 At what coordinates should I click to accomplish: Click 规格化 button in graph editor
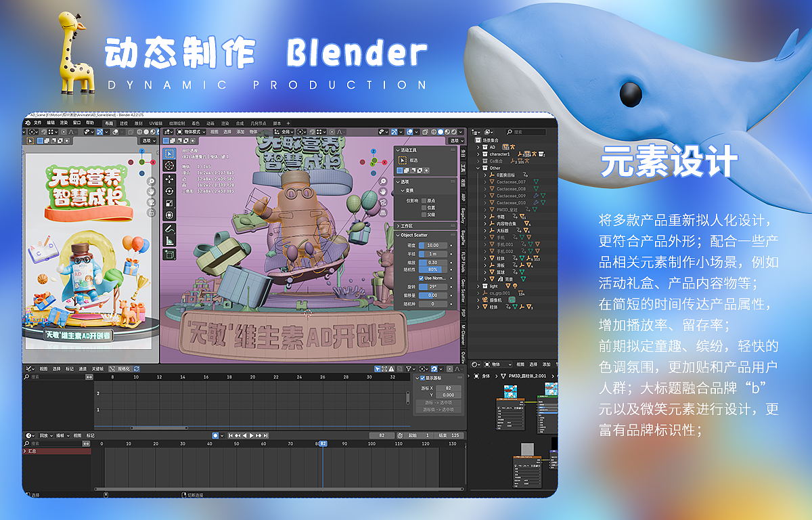(120, 368)
